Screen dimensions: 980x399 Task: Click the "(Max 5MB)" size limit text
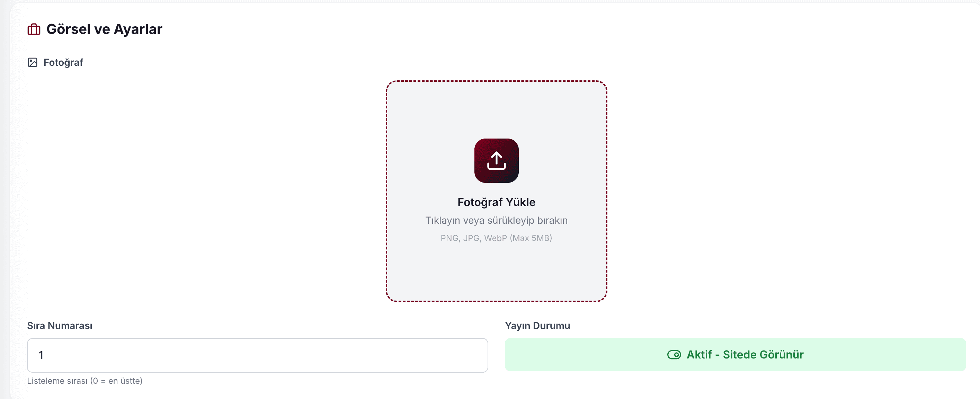(531, 238)
